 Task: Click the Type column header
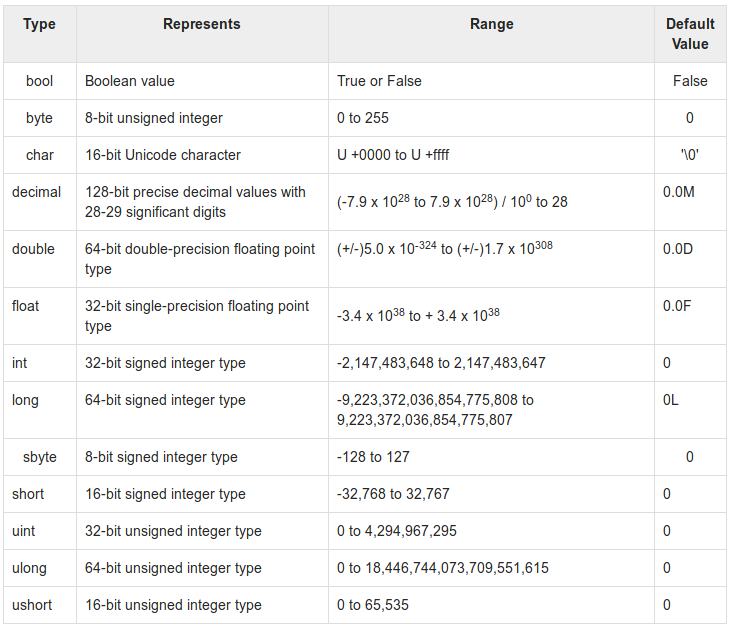[39, 24]
